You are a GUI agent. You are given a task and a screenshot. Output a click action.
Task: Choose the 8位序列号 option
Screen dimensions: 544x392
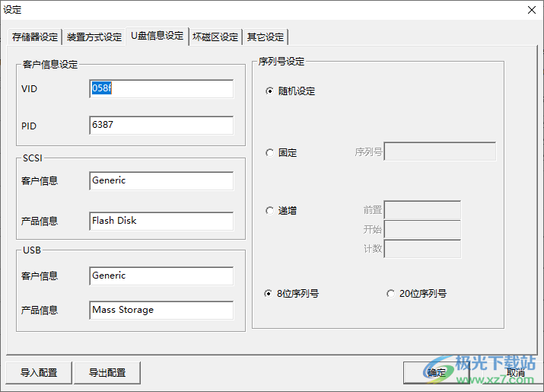coord(291,294)
